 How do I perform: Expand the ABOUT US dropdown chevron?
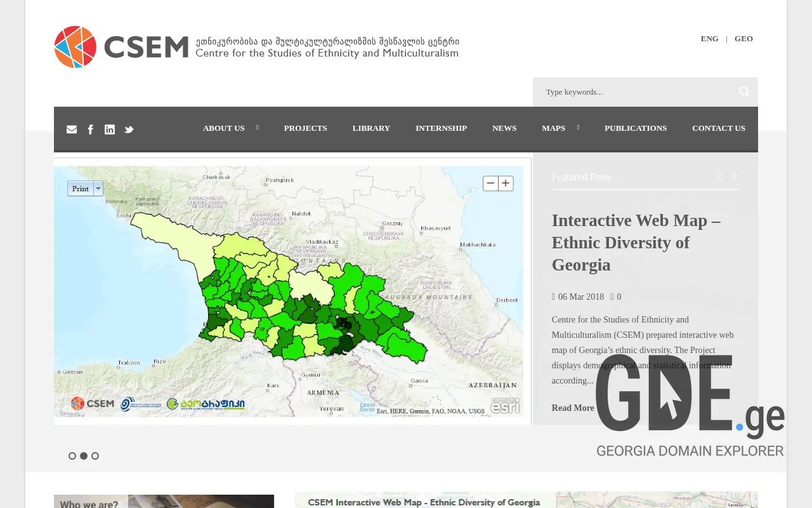pyautogui.click(x=257, y=127)
